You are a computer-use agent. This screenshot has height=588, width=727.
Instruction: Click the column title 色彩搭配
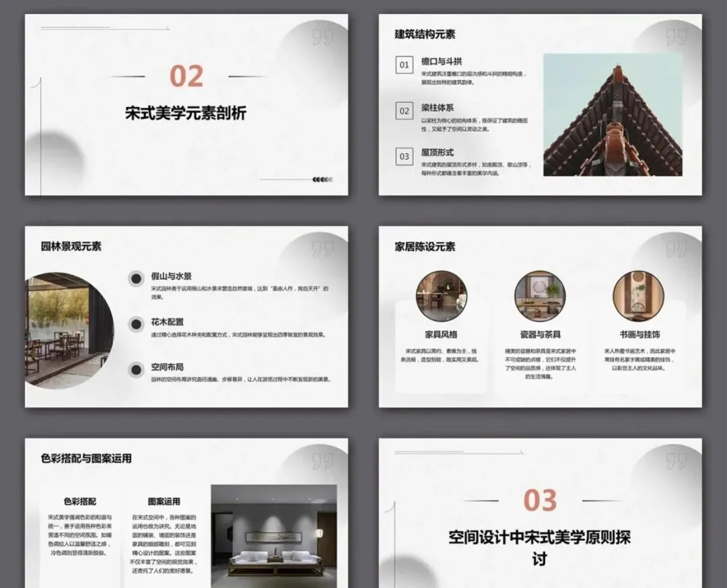[79, 501]
